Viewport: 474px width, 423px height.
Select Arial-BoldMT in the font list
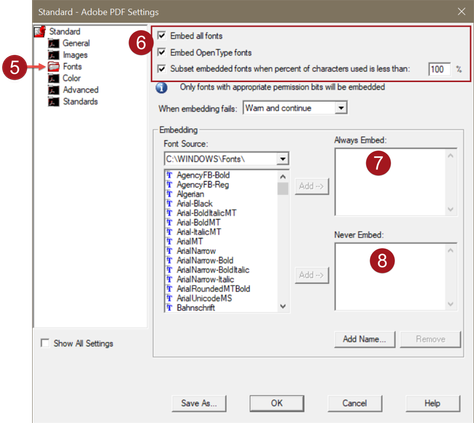point(198,222)
